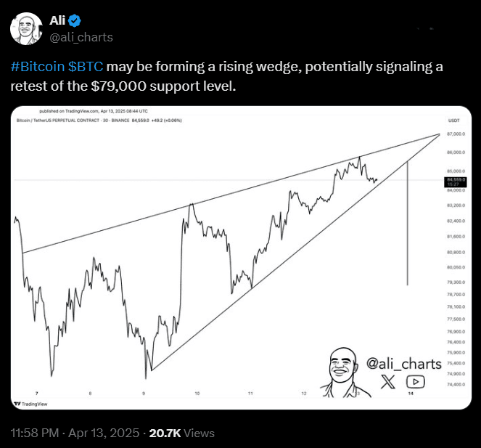Click the 87,000.0 price axis label
481x448 pixels.
coord(456,134)
